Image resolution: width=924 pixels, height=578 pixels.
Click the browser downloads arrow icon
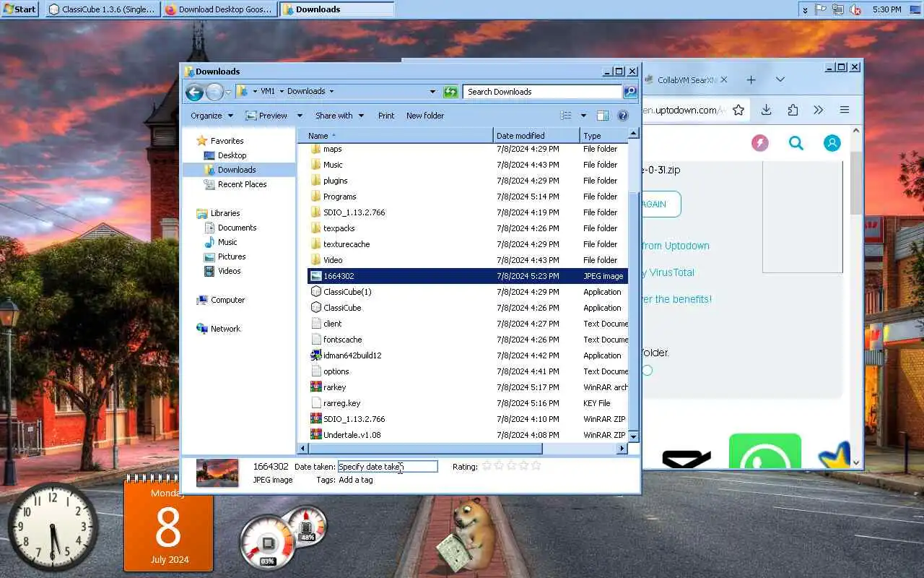(766, 110)
